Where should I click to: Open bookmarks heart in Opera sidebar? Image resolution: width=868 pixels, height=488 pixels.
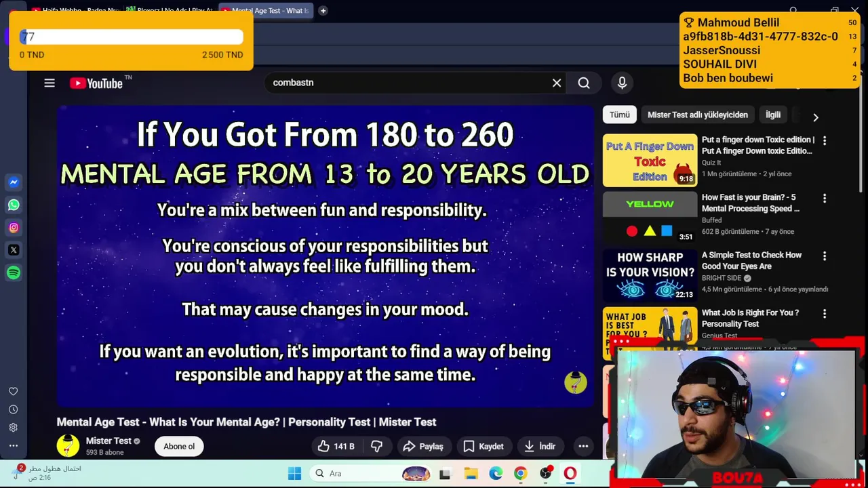tap(13, 391)
